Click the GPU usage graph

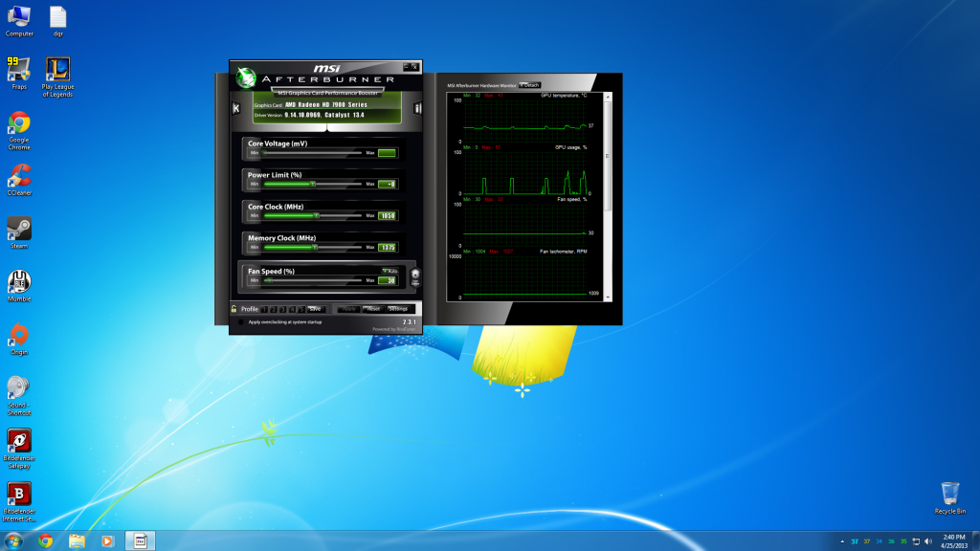click(x=525, y=172)
